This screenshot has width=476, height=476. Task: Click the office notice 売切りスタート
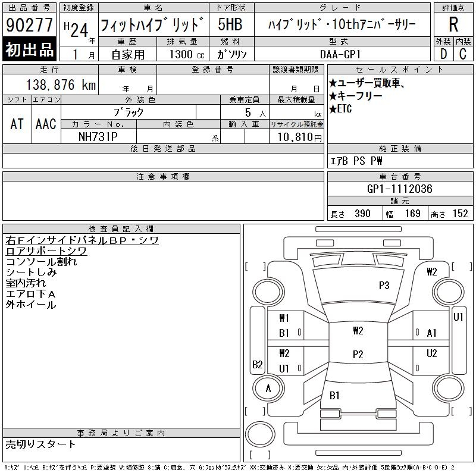pos(40,444)
